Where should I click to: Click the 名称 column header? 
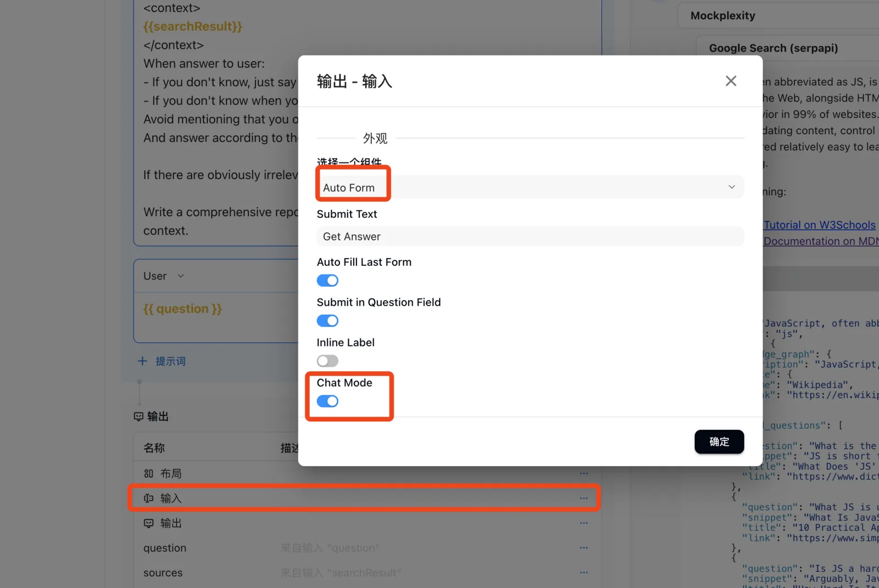(154, 448)
